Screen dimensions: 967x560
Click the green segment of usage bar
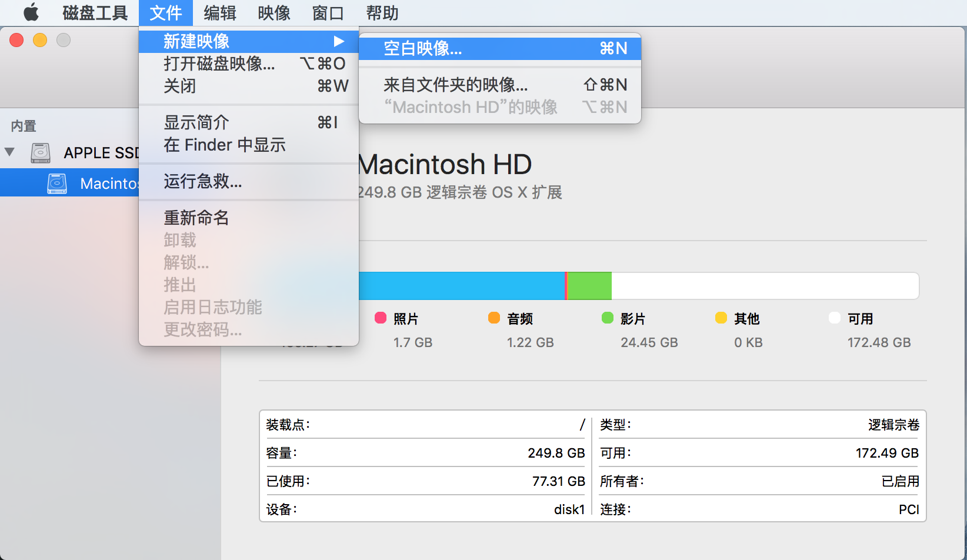coord(589,286)
